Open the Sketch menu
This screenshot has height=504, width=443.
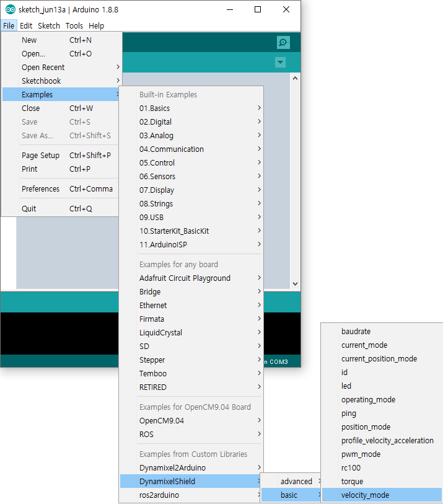tap(49, 26)
